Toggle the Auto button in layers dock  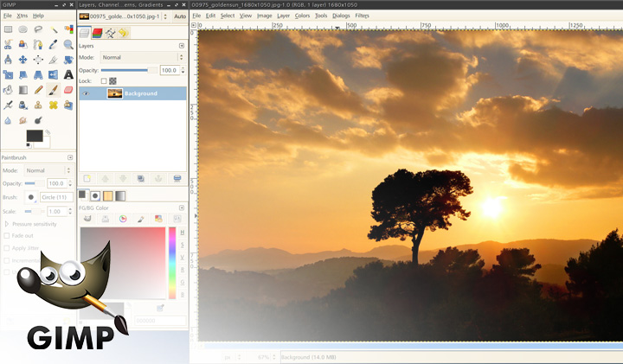tap(180, 16)
